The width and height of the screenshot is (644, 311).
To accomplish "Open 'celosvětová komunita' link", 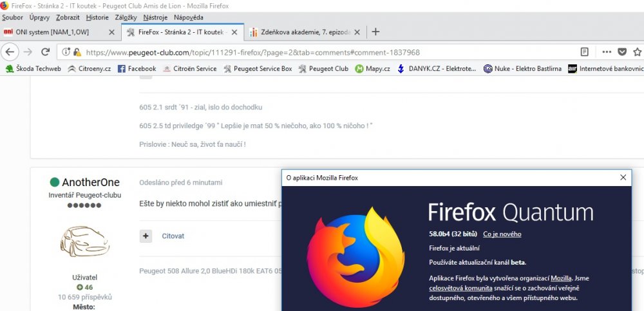I will coord(461,288).
